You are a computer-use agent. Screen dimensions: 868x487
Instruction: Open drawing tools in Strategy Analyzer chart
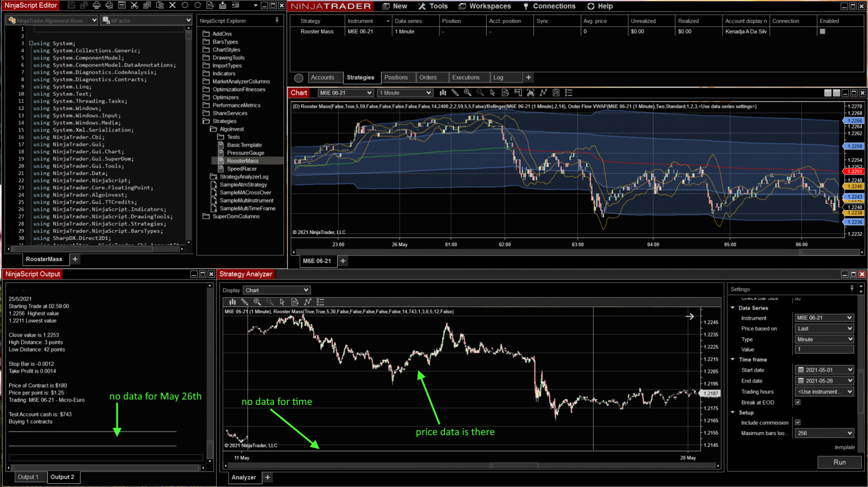point(245,302)
